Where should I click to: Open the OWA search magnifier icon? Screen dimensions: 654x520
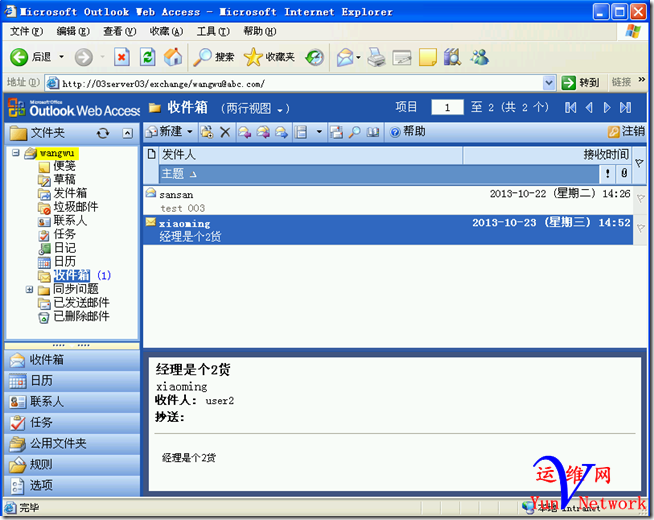click(x=355, y=132)
